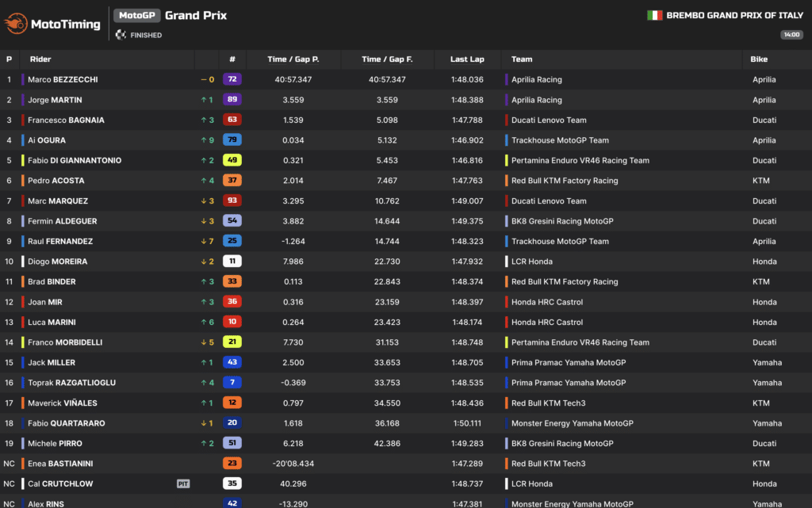This screenshot has width=812, height=508.
Task: Click number badge 63 for Bagnaia
Action: coord(232,120)
